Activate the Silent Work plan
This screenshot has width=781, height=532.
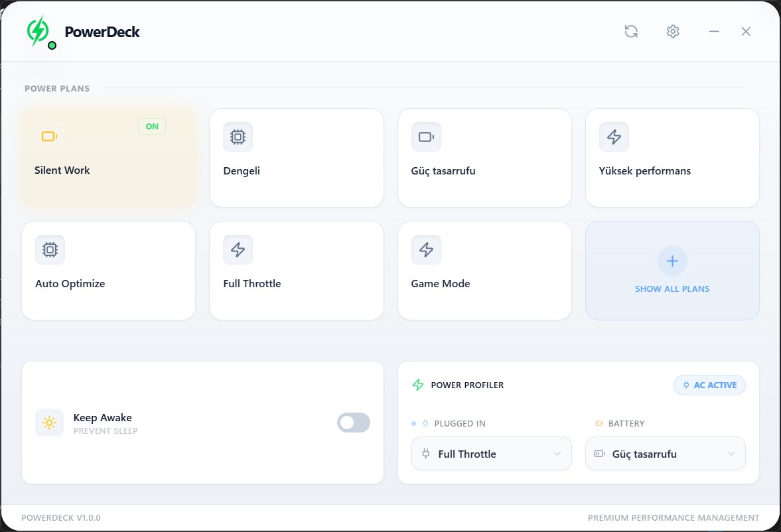(x=109, y=157)
